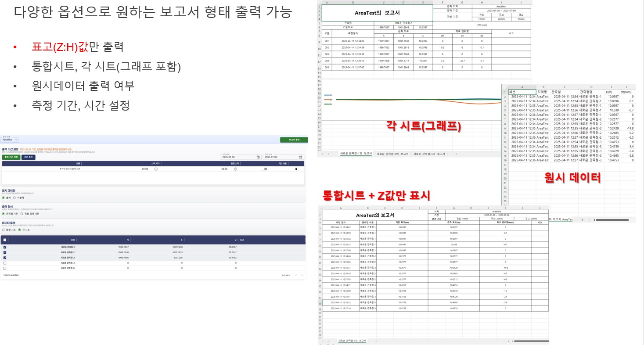Toggle the period usage switch
The width and height of the screenshot is (644, 345).
265,169
